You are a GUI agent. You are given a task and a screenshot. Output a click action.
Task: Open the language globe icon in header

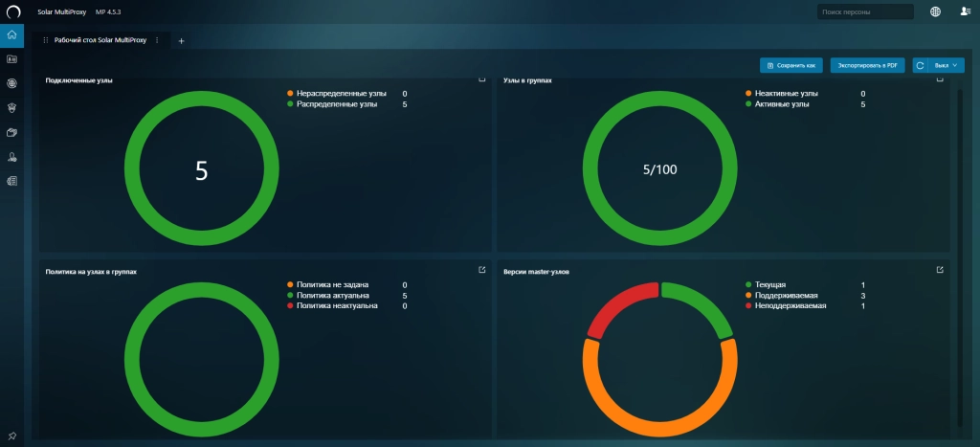coord(935,11)
